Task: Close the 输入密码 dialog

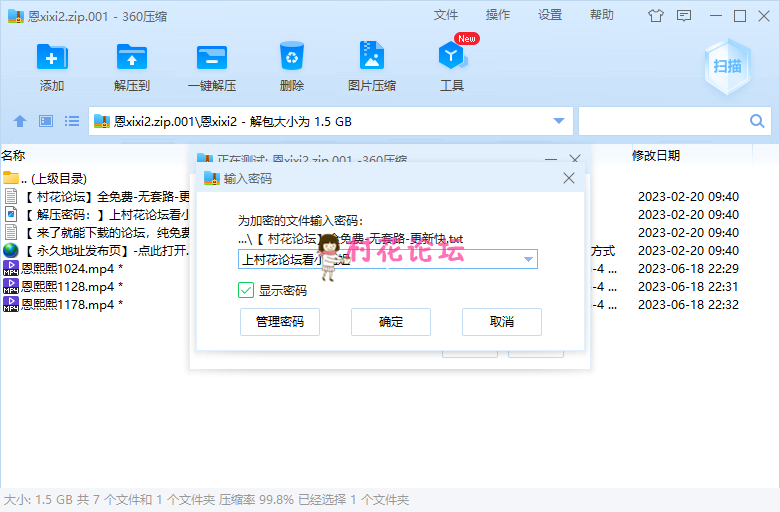Action: [x=569, y=178]
